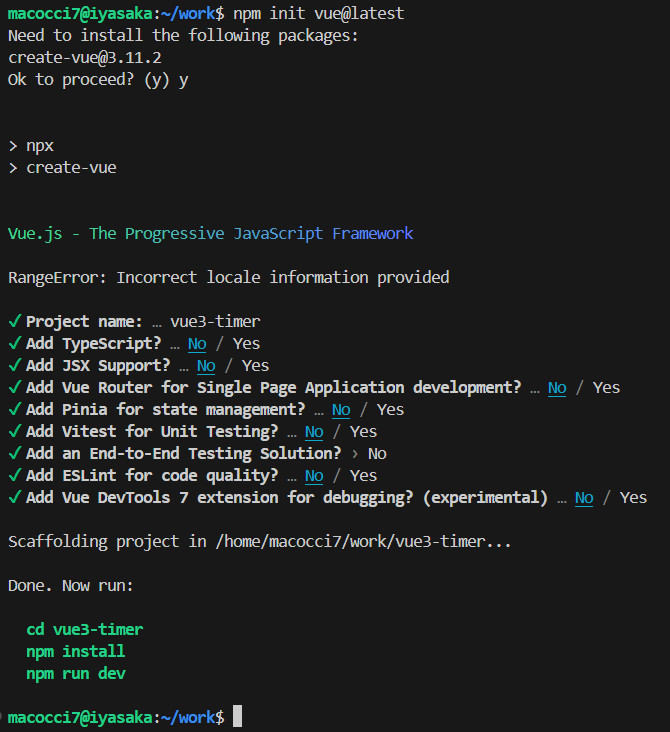Pick Yes for ESLint code quality

[x=363, y=475]
